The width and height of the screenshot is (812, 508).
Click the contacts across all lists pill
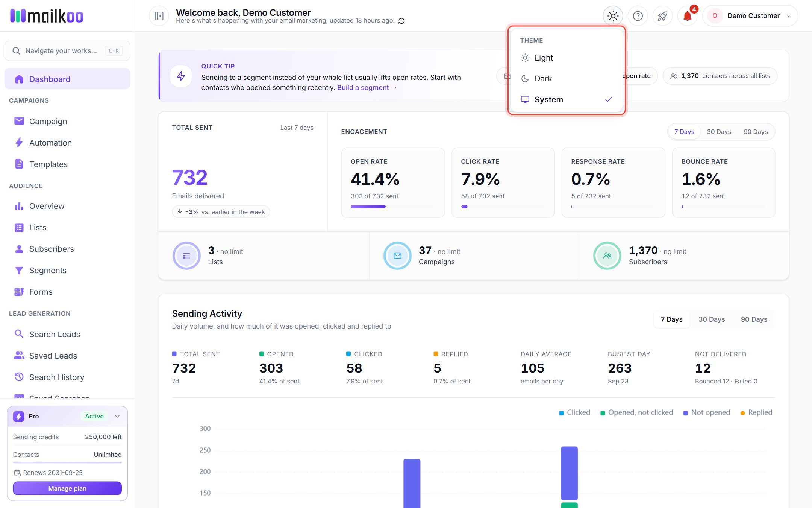point(720,76)
